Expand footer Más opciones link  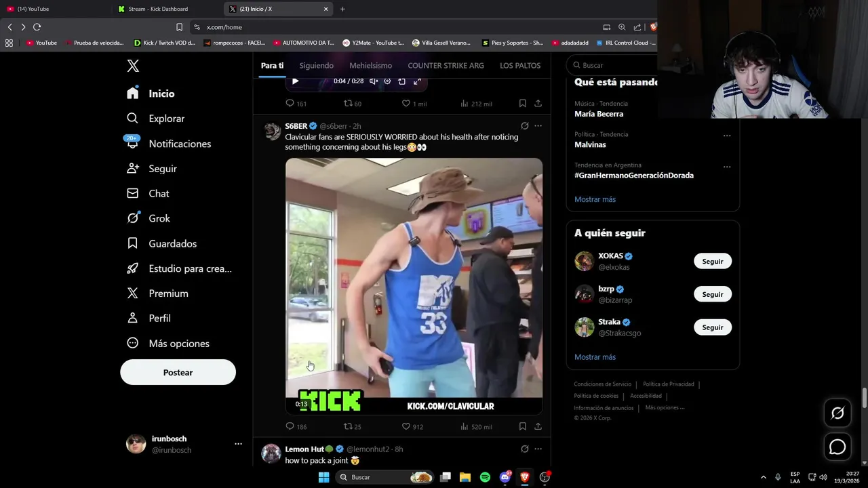pyautogui.click(x=665, y=408)
